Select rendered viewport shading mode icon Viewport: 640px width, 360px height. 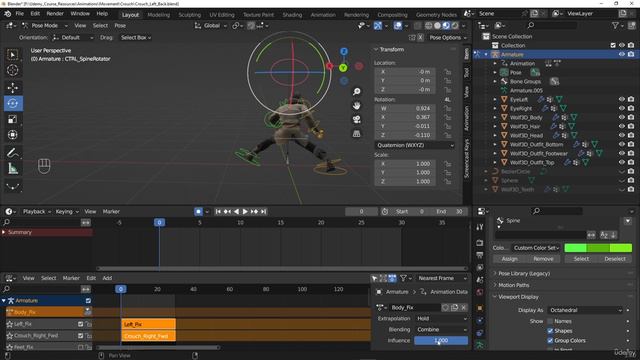pyautogui.click(x=455, y=26)
